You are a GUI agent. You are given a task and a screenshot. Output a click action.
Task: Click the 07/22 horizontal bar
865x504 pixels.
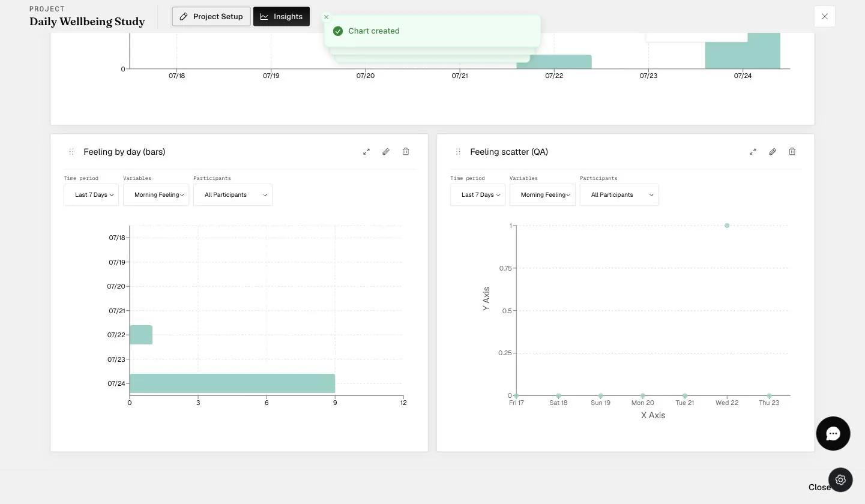click(x=141, y=335)
